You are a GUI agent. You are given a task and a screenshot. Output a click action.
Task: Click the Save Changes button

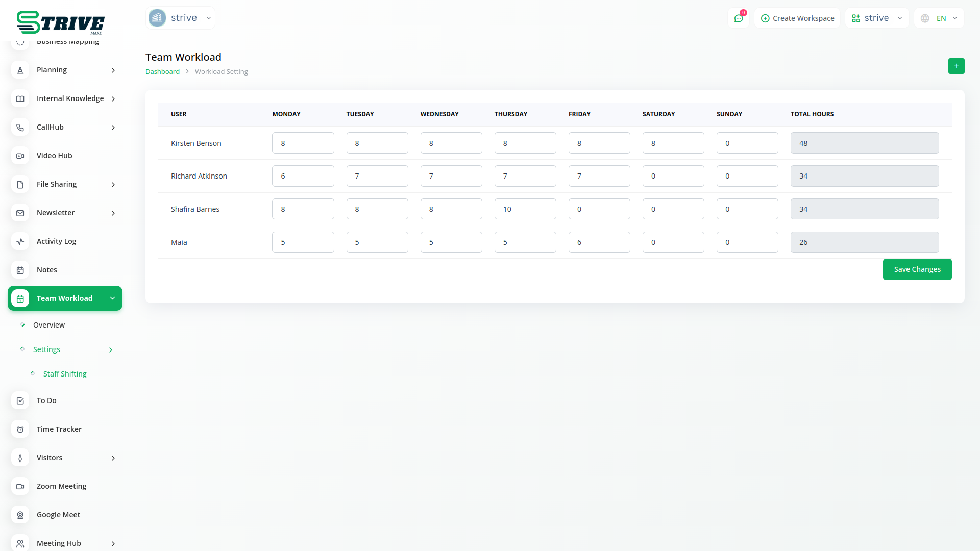[x=917, y=269]
